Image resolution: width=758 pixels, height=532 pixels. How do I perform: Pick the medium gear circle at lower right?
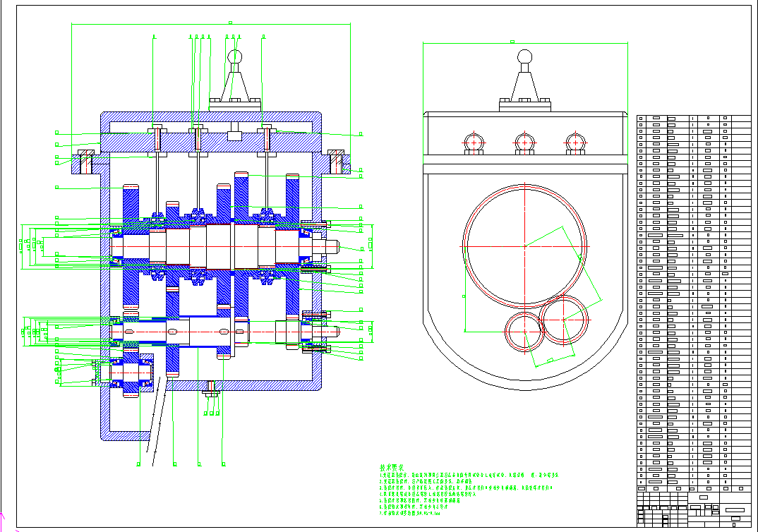click(x=563, y=319)
